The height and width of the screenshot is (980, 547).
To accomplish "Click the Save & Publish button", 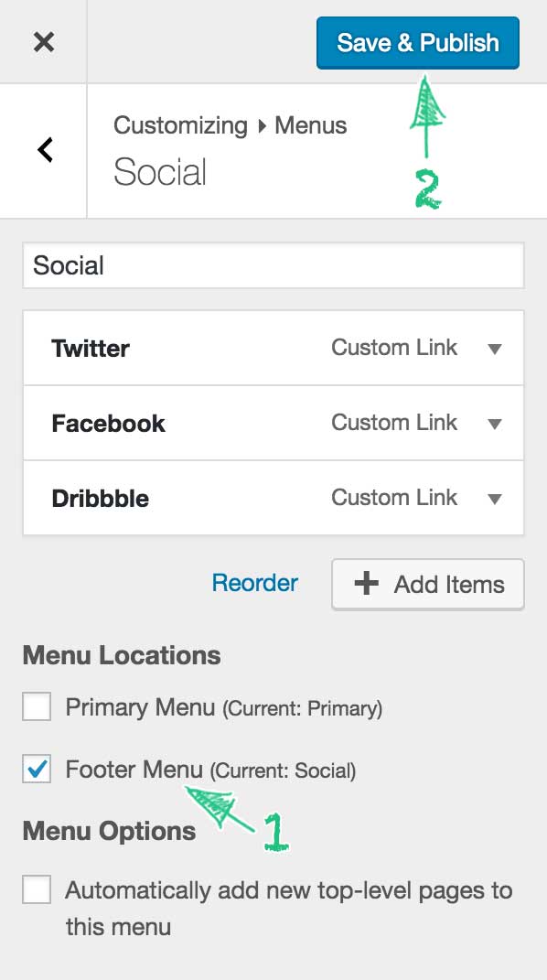I will pyautogui.click(x=418, y=42).
